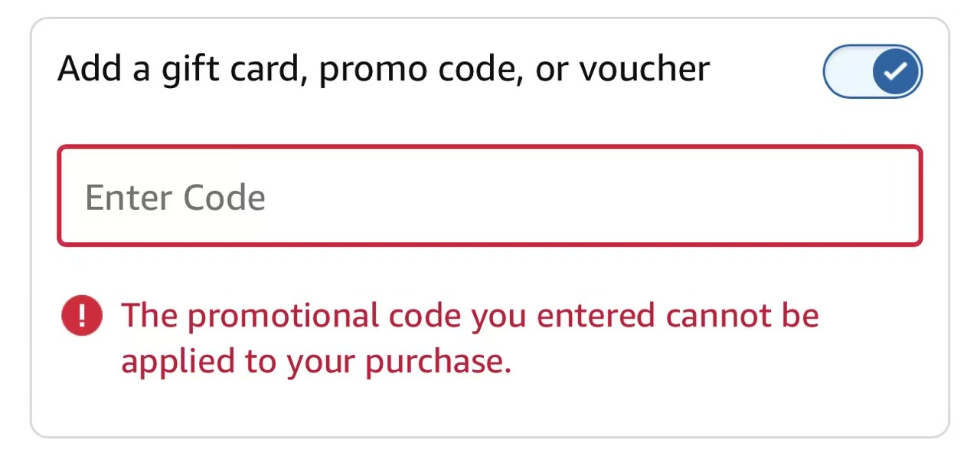
Task: Click the word "purchase" in the error text
Action: tap(436, 362)
